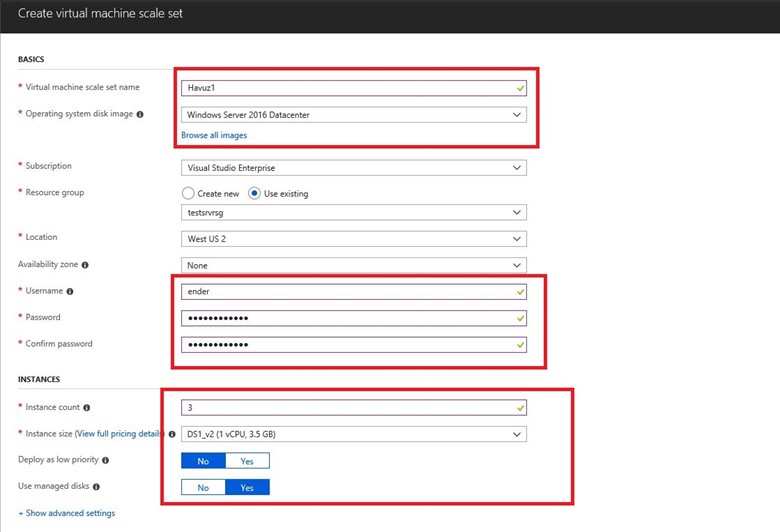Click the Username info icon
The height and width of the screenshot is (532, 780).
pyautogui.click(x=70, y=291)
